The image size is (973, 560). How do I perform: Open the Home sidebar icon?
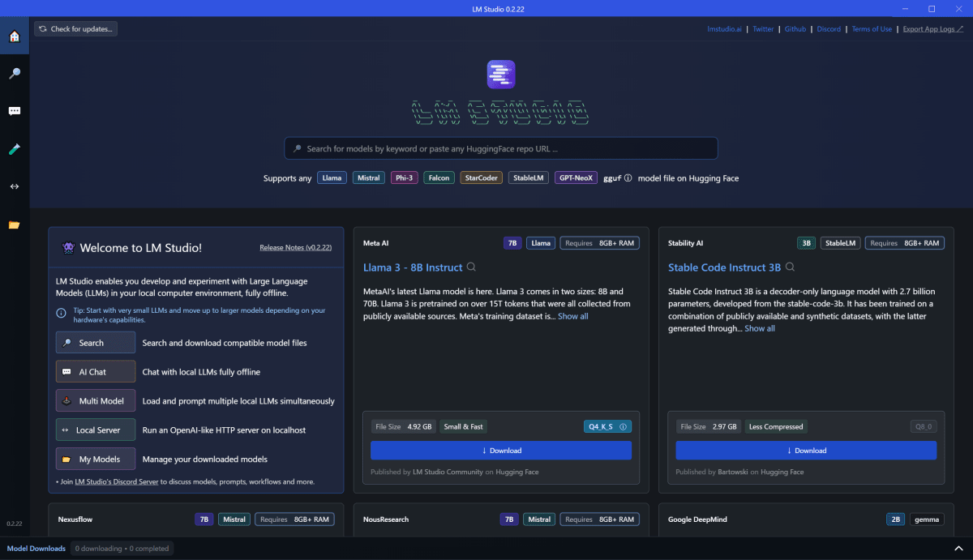14,36
